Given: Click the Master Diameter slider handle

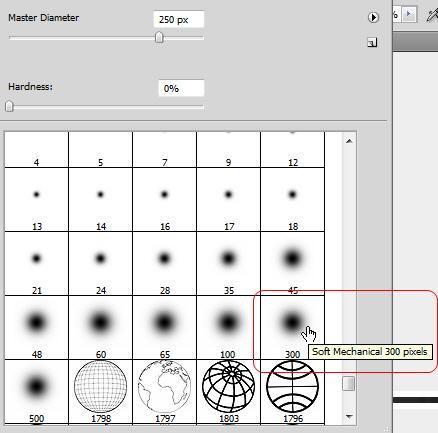Looking at the screenshot, I should click(159, 37).
